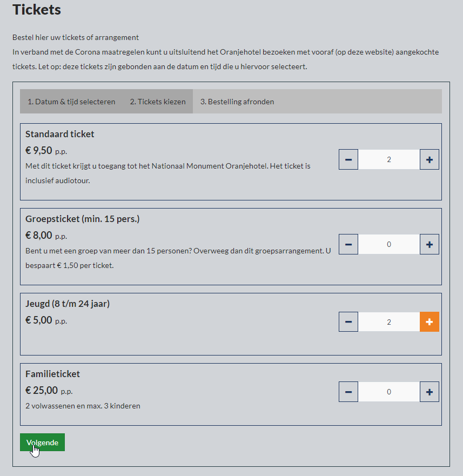The image size is (463, 476).
Task: Add a Familieticket with plus icon
Action: click(x=430, y=392)
